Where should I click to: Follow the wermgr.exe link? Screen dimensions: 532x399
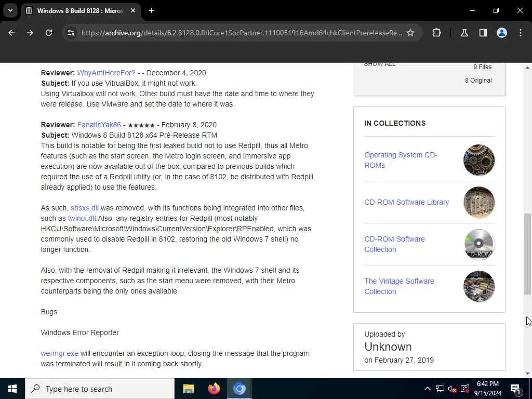(x=59, y=353)
